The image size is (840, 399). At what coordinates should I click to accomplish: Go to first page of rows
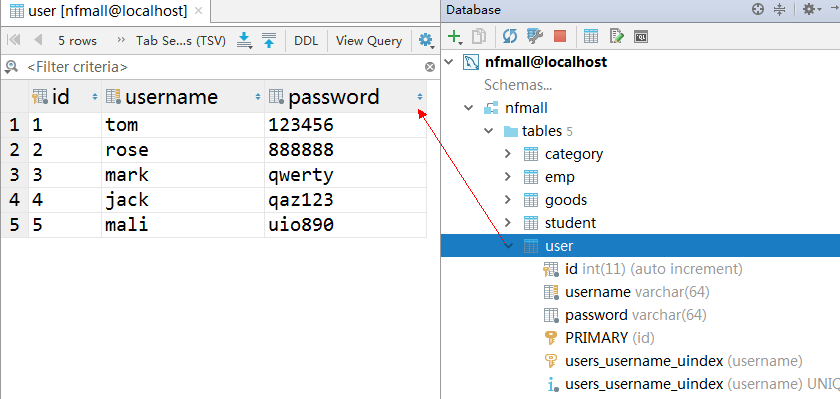pos(14,40)
